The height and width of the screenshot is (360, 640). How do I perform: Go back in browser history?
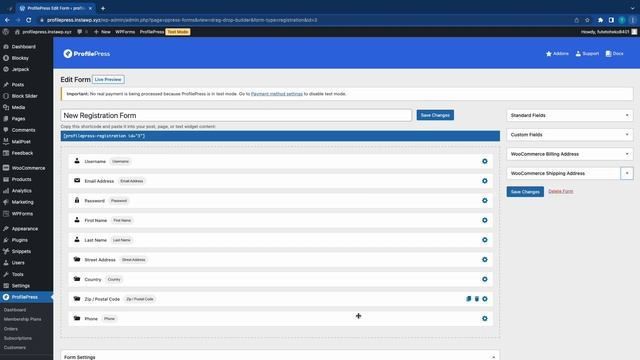(x=7, y=20)
